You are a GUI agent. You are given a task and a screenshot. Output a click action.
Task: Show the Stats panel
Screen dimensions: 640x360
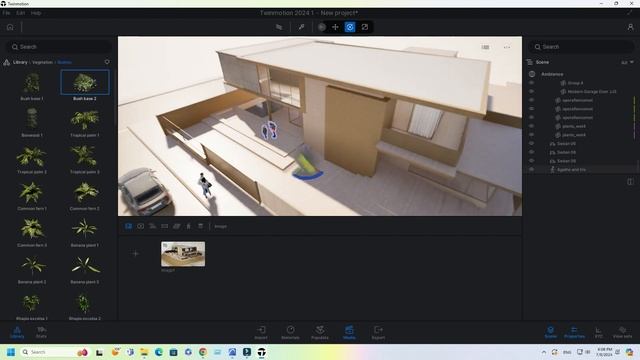coord(41,332)
